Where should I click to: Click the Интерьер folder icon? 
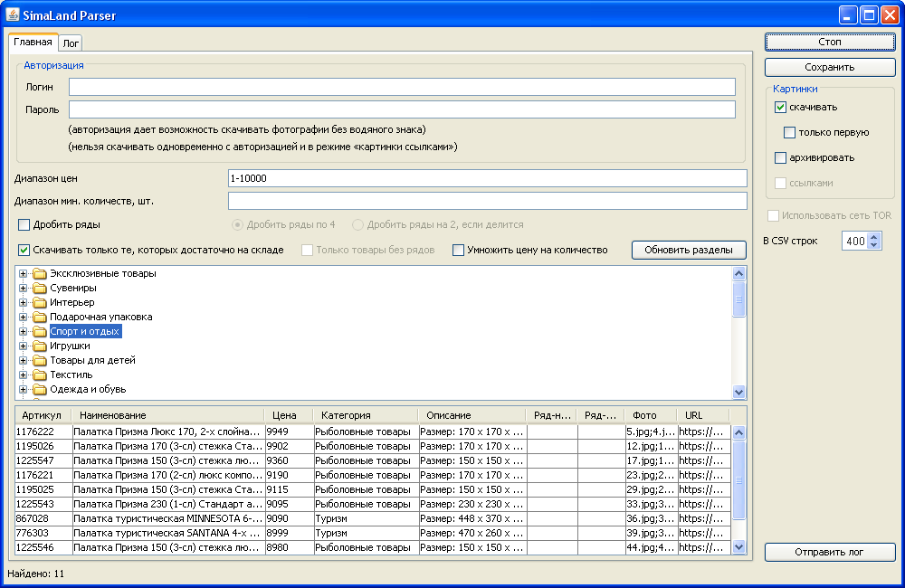pos(39,302)
